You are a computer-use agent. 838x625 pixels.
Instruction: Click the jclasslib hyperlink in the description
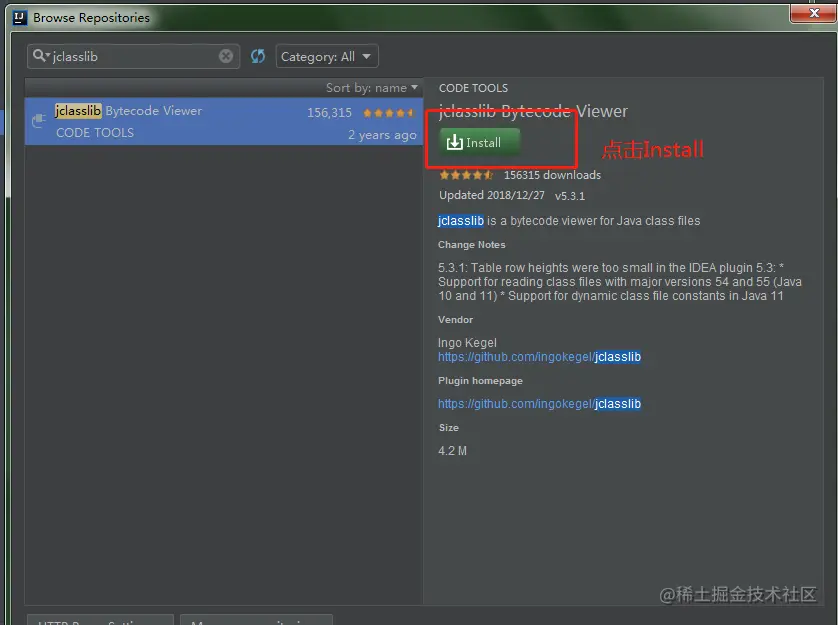click(x=460, y=221)
